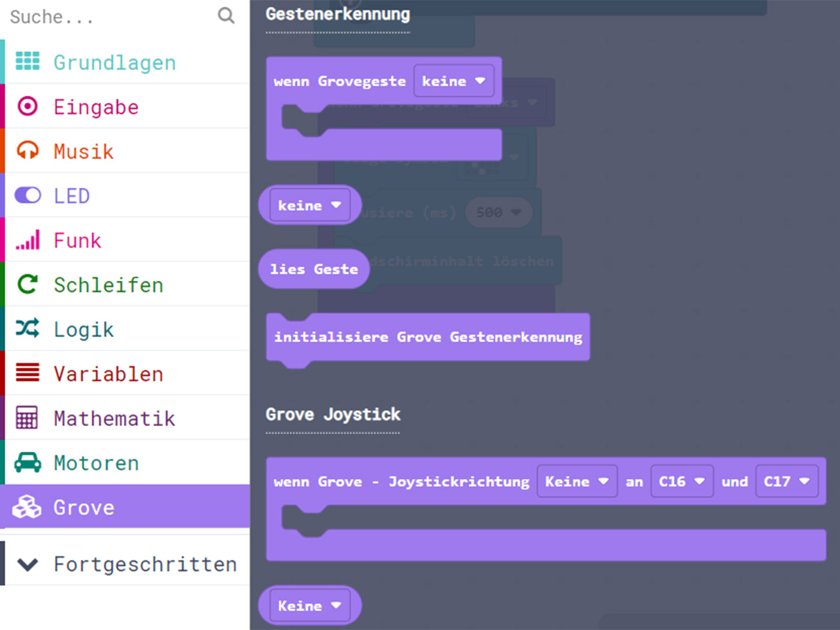840x630 pixels.
Task: Open the Joystickrichtung 'Keine' dropdown
Action: click(x=577, y=481)
